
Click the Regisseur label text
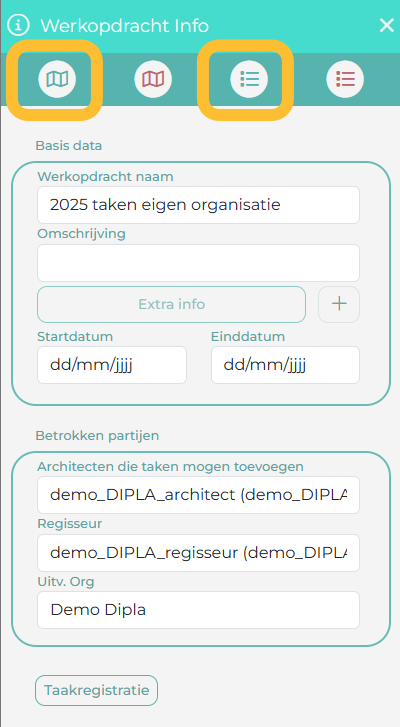(x=70, y=523)
